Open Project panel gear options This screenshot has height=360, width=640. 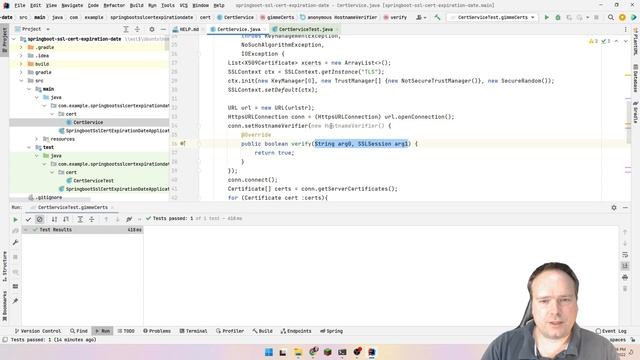152,29
